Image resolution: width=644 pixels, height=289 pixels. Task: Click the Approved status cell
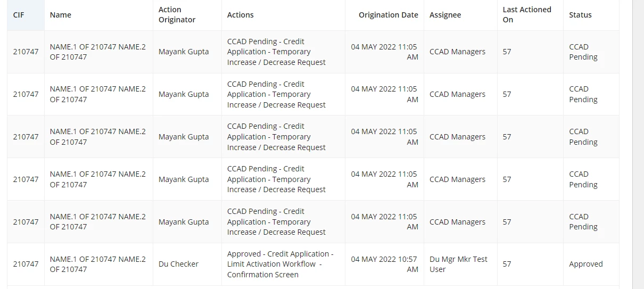pos(585,264)
